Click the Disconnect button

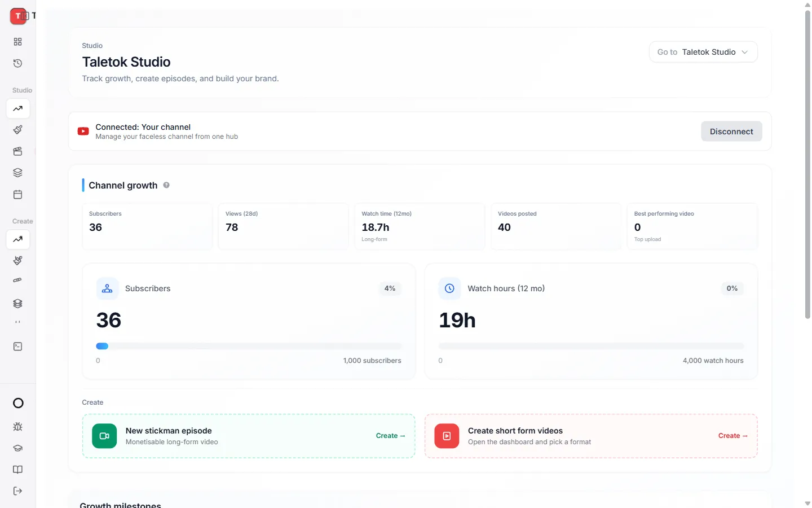point(731,132)
